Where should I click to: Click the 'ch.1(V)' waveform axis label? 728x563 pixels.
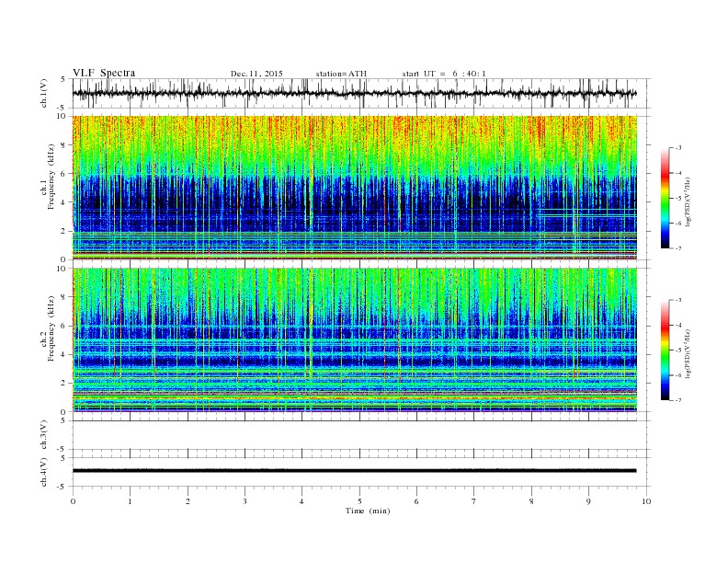(44, 93)
